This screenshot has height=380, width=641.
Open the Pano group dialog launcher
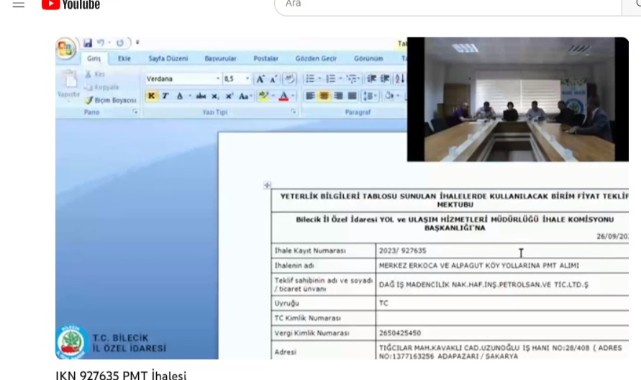135,112
